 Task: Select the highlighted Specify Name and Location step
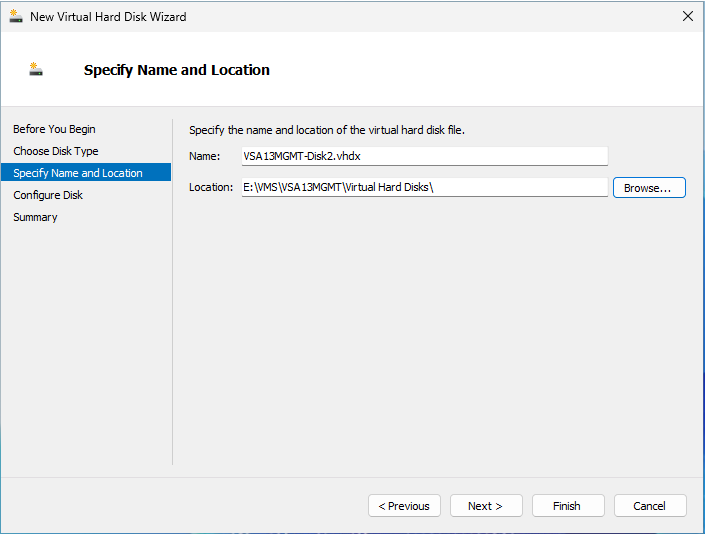pos(78,173)
